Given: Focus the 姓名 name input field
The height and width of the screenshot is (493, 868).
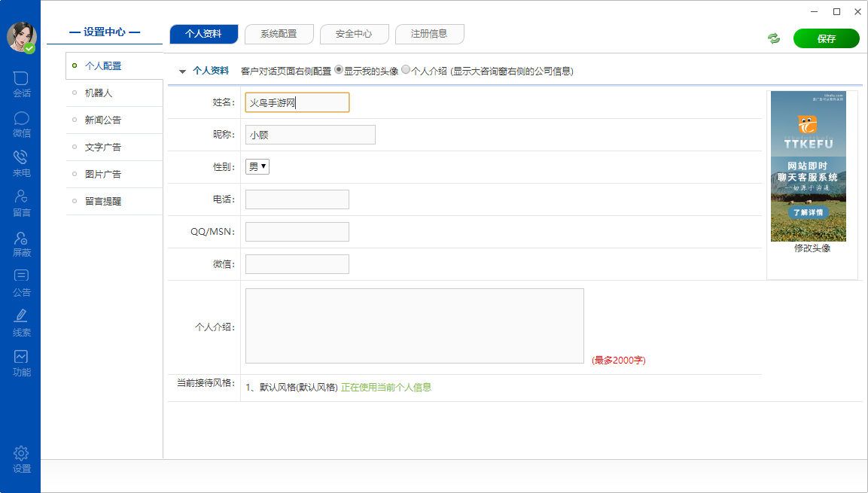Looking at the screenshot, I should tap(297, 102).
